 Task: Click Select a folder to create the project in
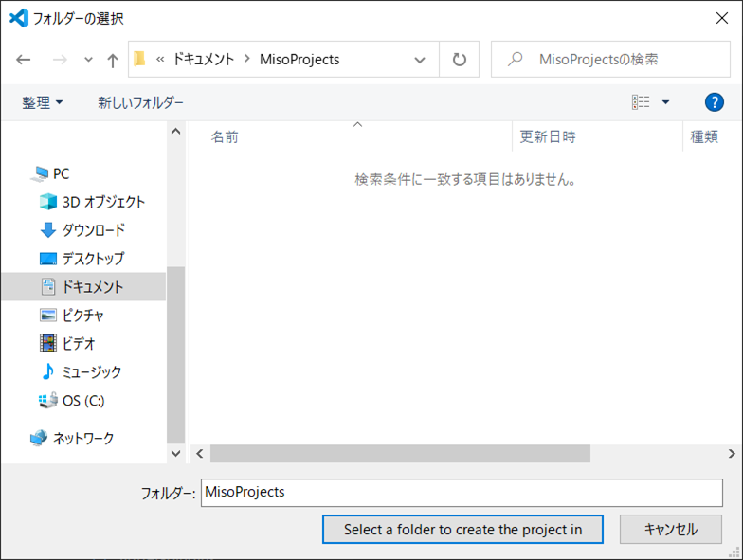click(462, 530)
